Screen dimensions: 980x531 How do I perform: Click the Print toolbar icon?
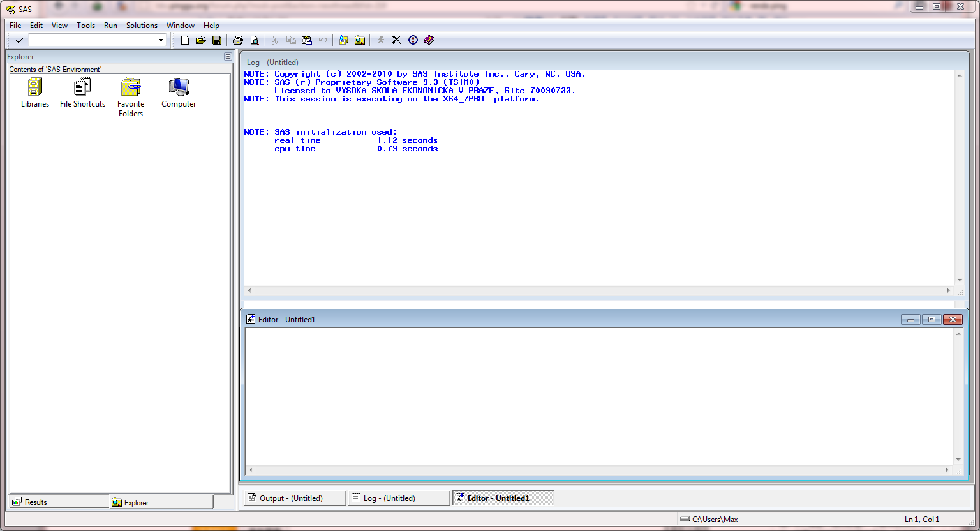(x=238, y=40)
